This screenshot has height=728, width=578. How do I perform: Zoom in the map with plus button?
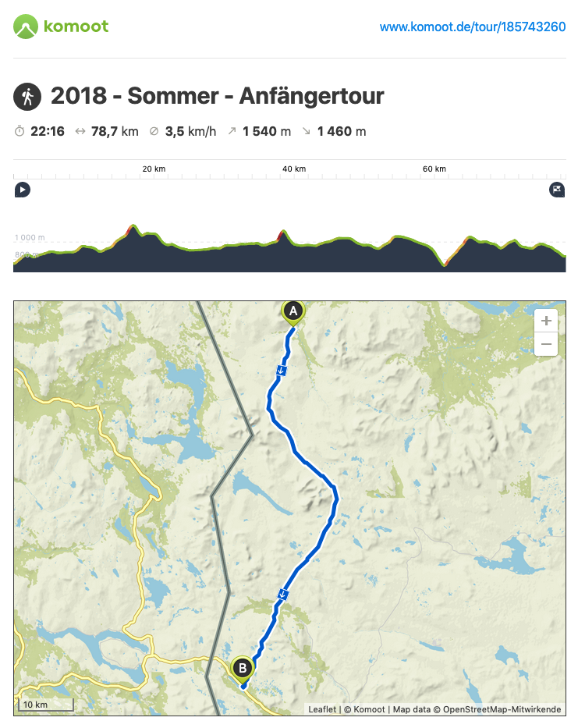(x=546, y=321)
